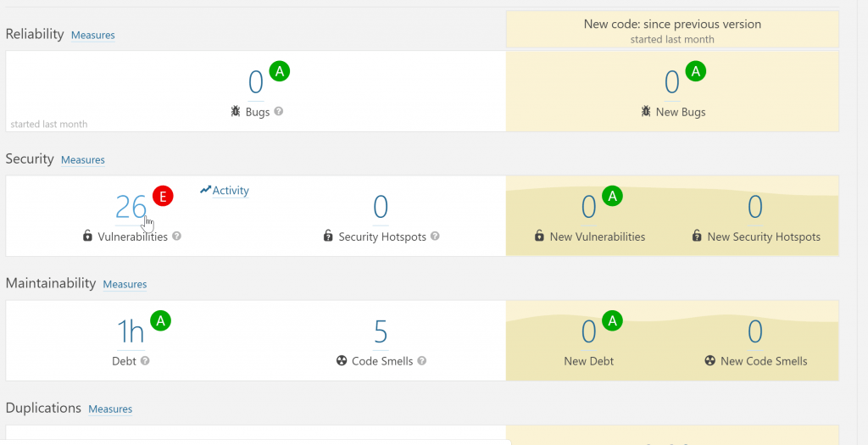Click the Security Activity link

click(x=231, y=191)
